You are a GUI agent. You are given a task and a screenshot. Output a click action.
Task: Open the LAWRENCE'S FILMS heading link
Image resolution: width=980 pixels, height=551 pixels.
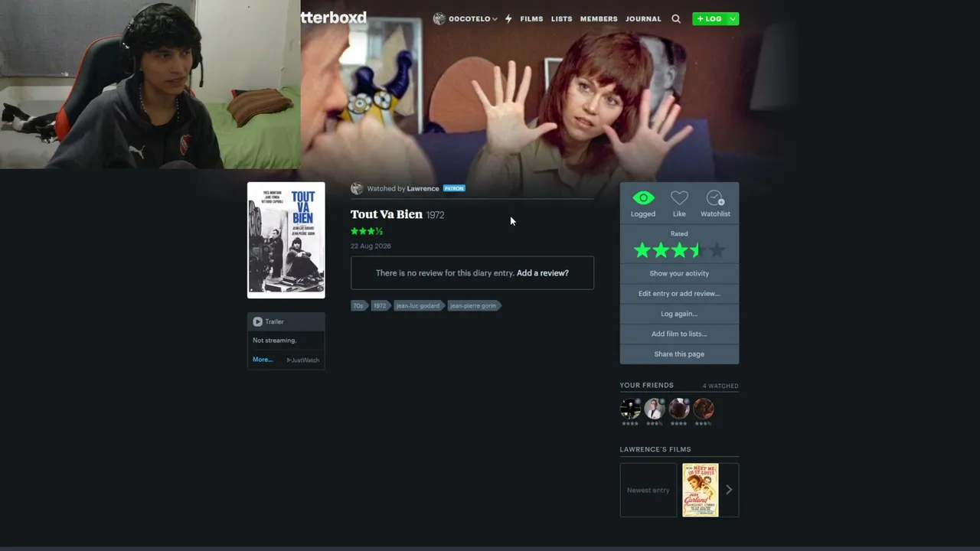(655, 449)
